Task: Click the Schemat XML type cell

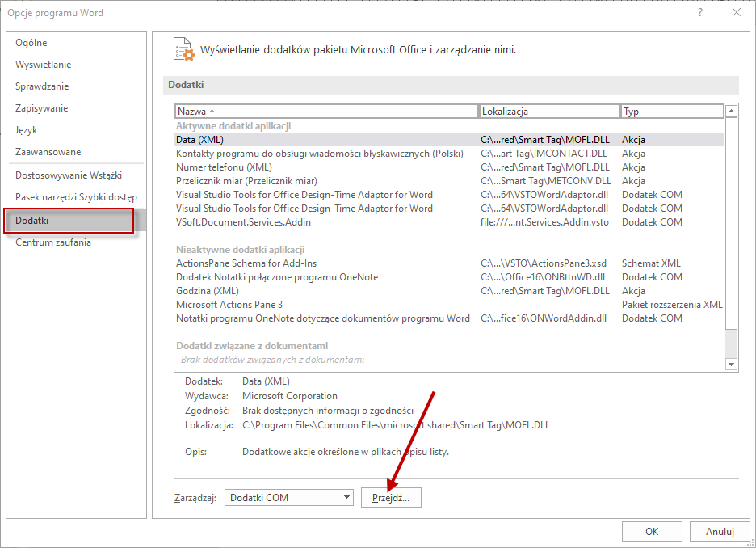Action: [x=651, y=263]
